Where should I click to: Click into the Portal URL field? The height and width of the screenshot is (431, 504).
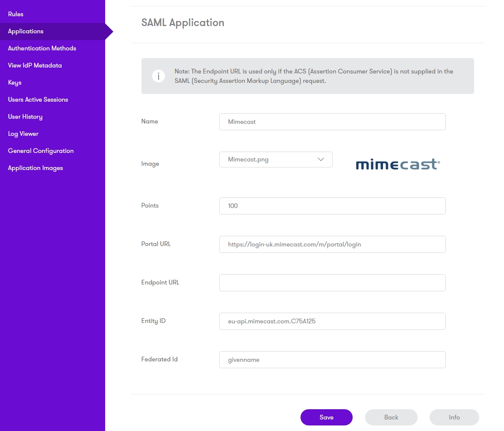[x=332, y=244]
